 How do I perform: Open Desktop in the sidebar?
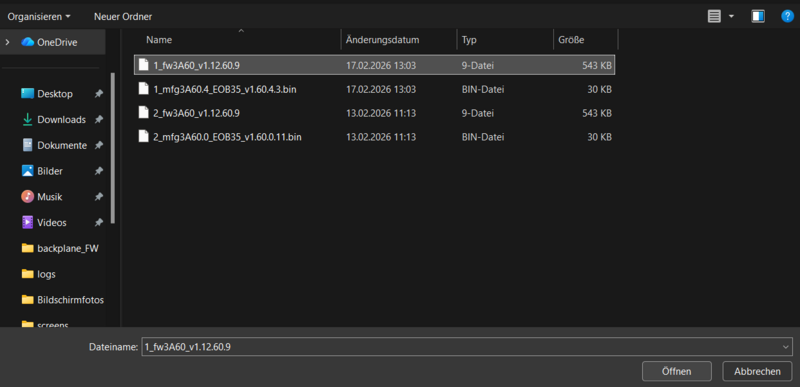pos(55,94)
